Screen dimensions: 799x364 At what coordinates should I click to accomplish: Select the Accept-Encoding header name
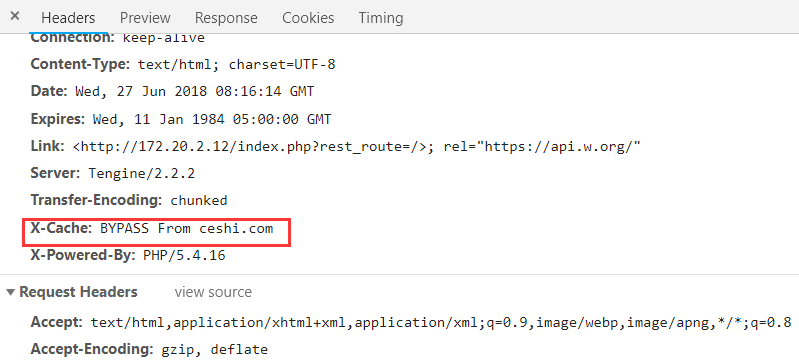coord(92,349)
